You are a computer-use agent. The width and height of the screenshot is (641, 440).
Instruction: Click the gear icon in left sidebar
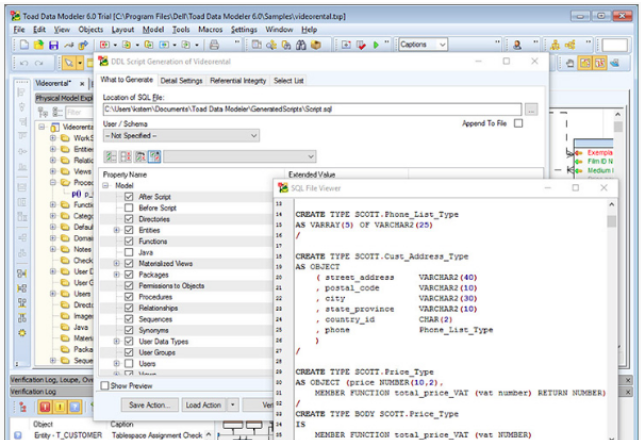(x=22, y=333)
